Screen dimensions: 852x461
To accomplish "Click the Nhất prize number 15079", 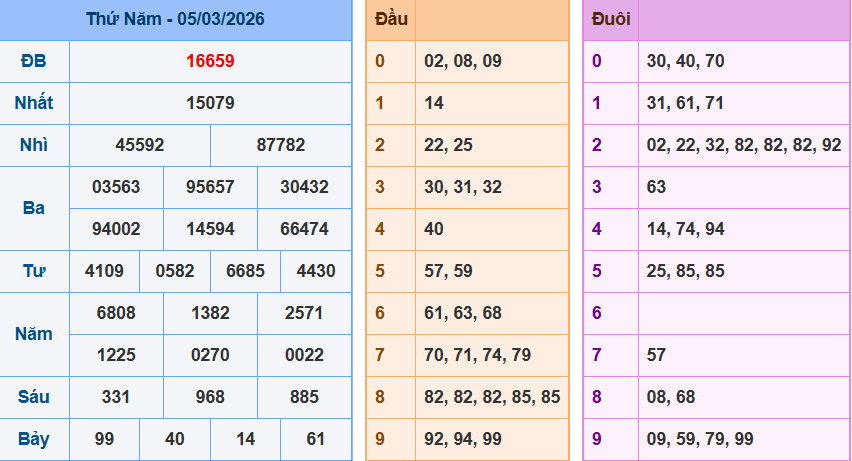I will point(210,103).
